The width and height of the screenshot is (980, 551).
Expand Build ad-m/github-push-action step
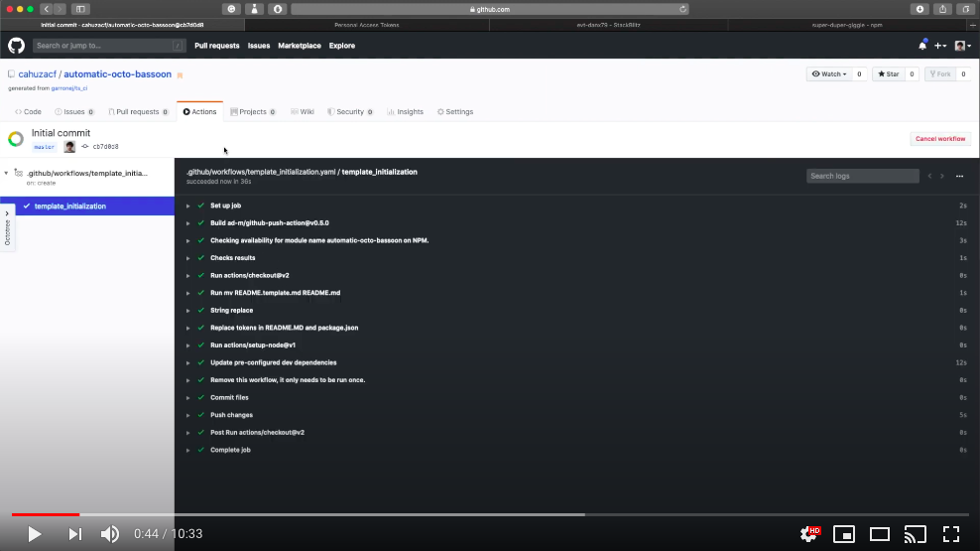pyautogui.click(x=187, y=223)
